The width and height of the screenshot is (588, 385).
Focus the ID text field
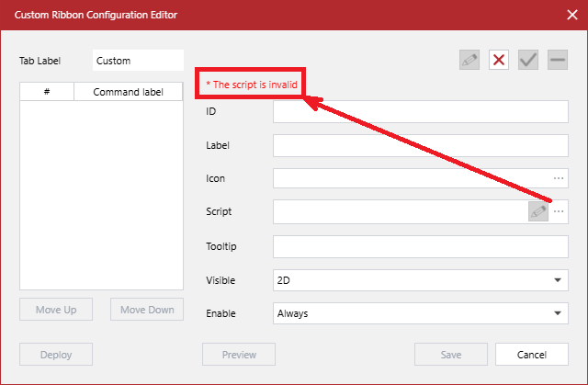pos(421,112)
